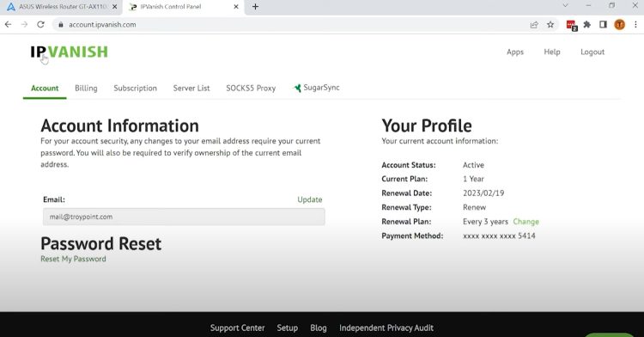Click the renewal date 2023/02/19
Viewport: 644px width, 337px height.
(483, 193)
